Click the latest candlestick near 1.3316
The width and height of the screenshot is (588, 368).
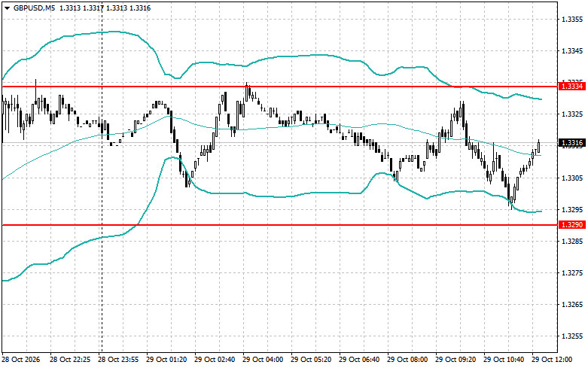539,146
